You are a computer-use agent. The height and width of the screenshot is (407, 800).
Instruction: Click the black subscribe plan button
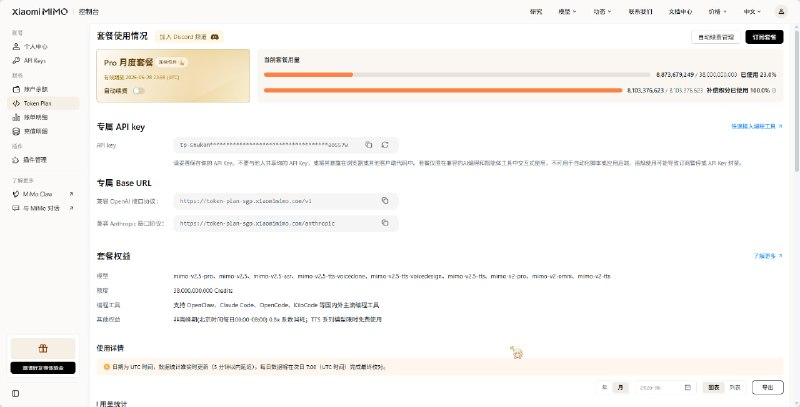764,37
